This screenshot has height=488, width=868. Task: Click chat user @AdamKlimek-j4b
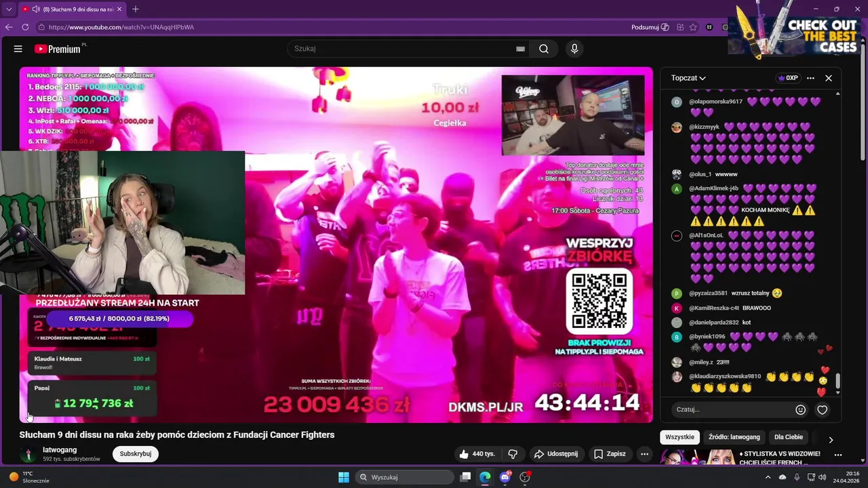[x=713, y=188]
